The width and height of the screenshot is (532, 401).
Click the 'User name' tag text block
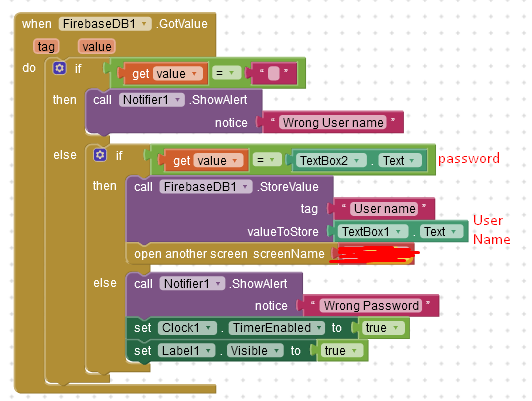point(384,209)
